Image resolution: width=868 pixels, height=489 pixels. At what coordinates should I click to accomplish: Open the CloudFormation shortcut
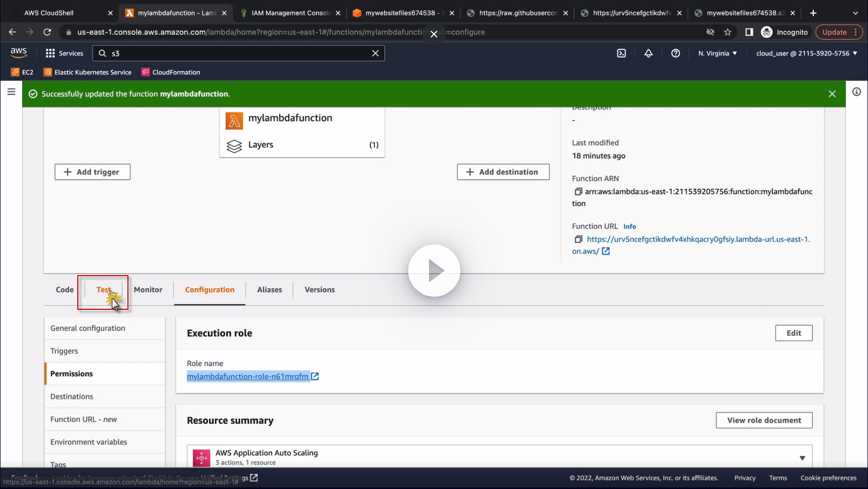coord(171,72)
